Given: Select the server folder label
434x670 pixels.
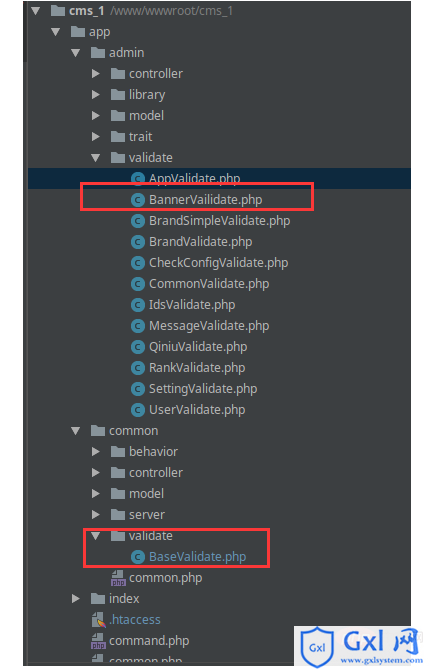Looking at the screenshot, I should tap(147, 515).
